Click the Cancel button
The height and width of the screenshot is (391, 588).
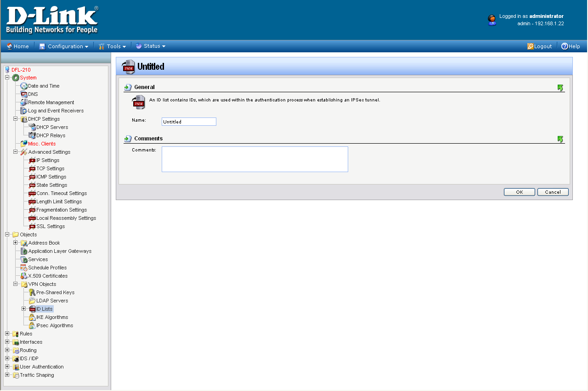553,192
